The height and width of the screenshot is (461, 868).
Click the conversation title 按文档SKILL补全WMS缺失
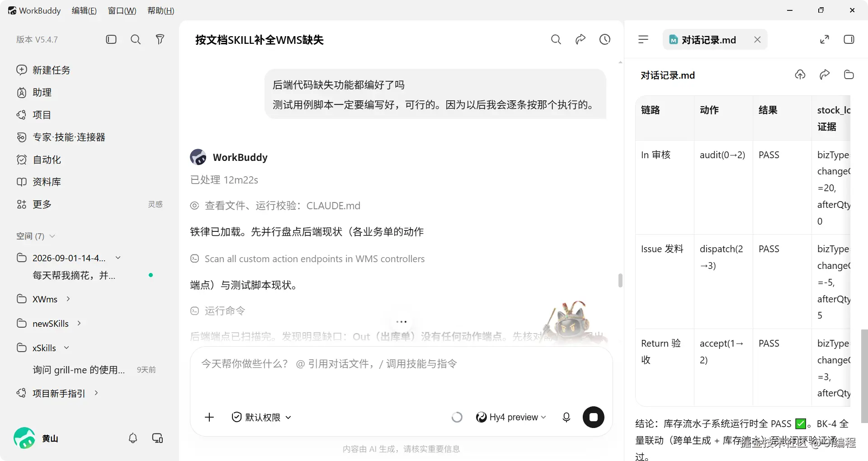click(x=259, y=40)
